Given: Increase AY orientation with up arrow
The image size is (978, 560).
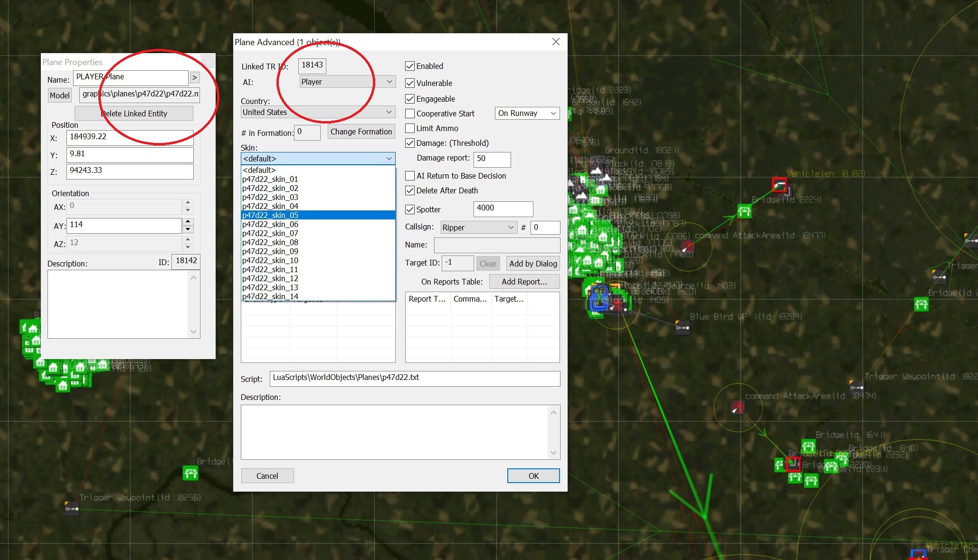Looking at the screenshot, I should (x=188, y=221).
